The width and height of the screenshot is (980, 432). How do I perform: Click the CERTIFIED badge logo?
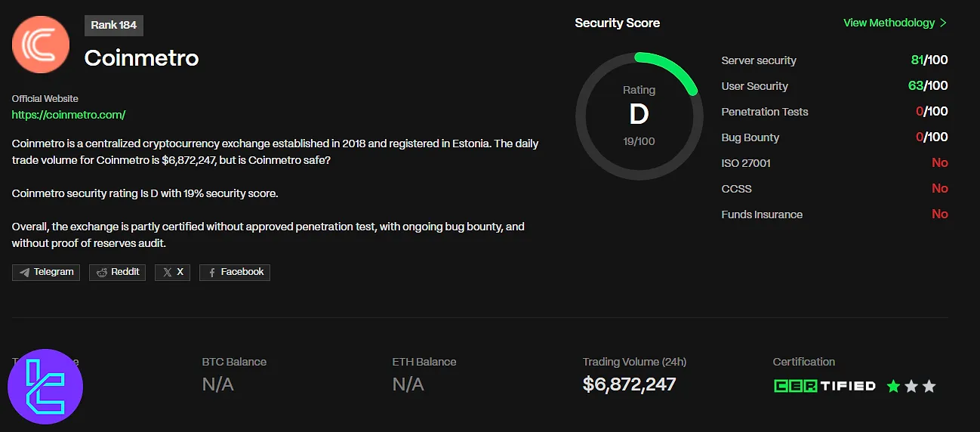pyautogui.click(x=825, y=386)
